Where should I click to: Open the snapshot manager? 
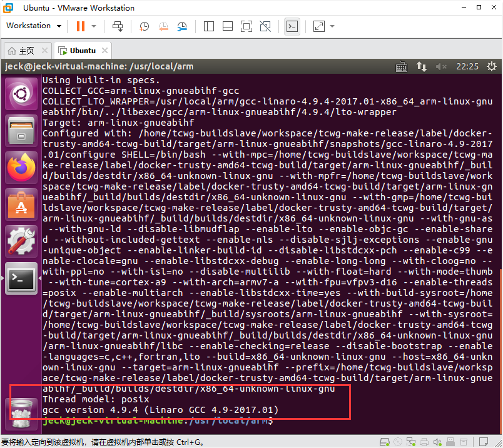pos(182,26)
